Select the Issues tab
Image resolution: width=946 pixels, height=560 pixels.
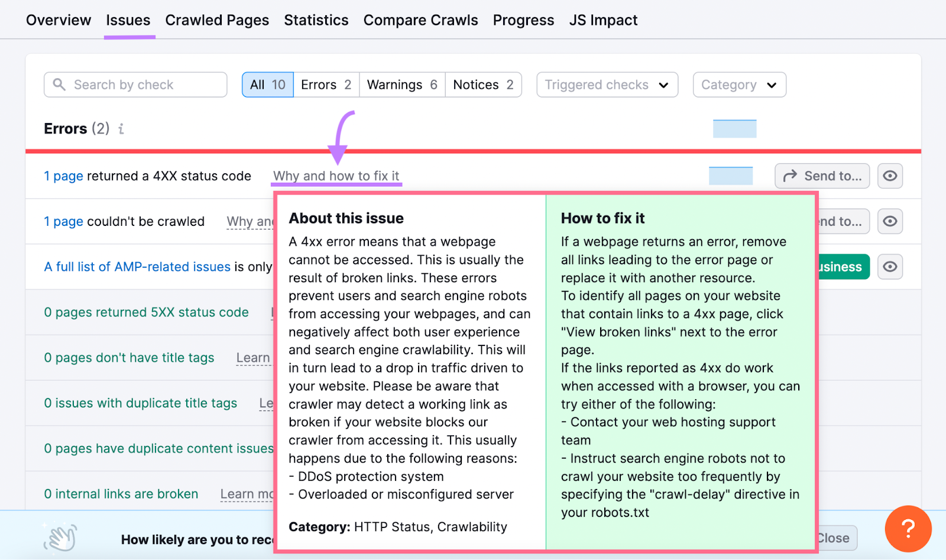click(x=128, y=20)
